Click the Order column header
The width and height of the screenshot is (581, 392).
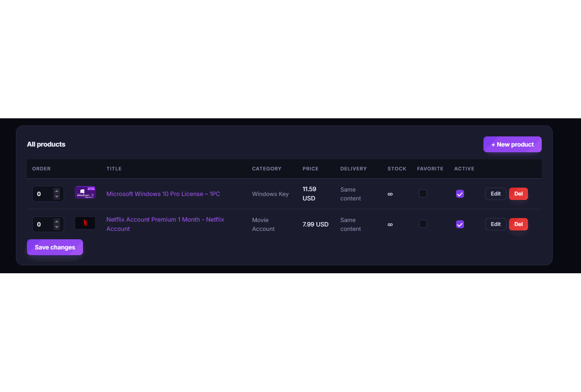41,169
